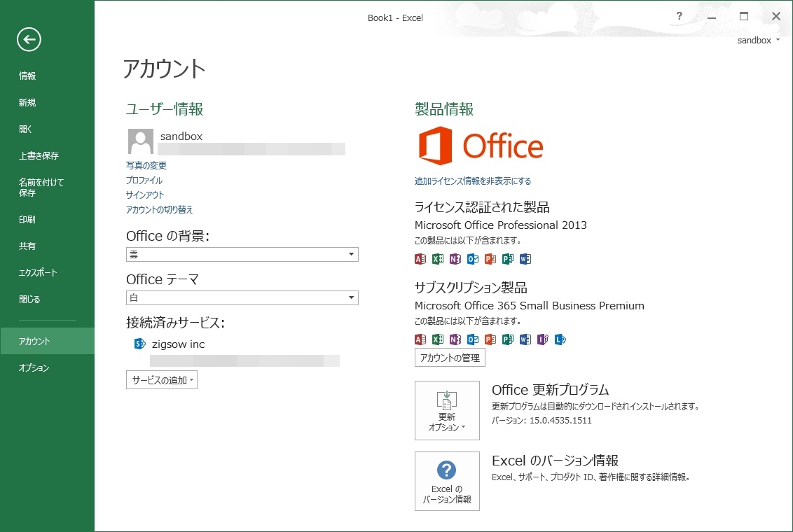
Task: Click the Office 更新プログラム heading
Action: point(550,390)
